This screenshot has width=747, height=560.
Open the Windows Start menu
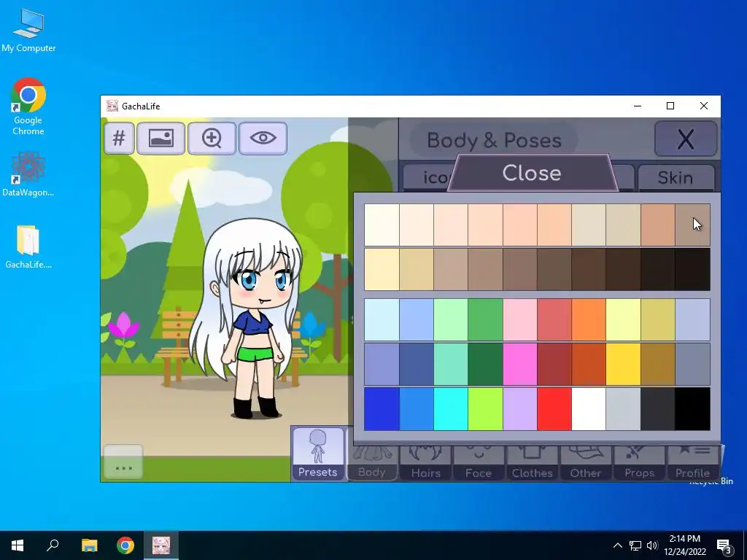(x=18, y=545)
